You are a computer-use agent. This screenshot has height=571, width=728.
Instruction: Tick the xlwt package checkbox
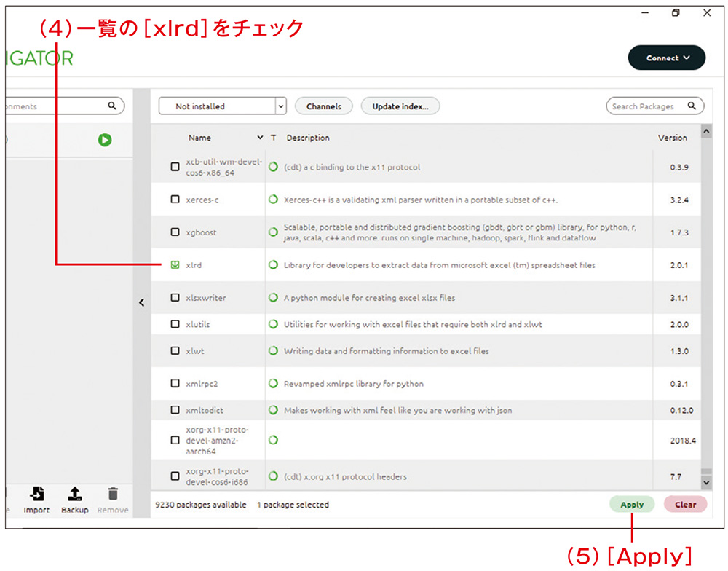[175, 350]
